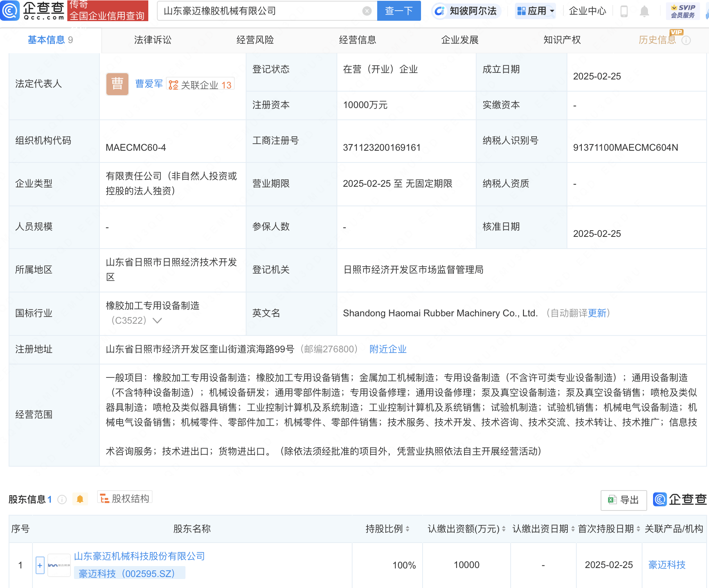The height and width of the screenshot is (588, 709).
Task: Open 历史信息 VIP tab
Action: pyautogui.click(x=657, y=40)
